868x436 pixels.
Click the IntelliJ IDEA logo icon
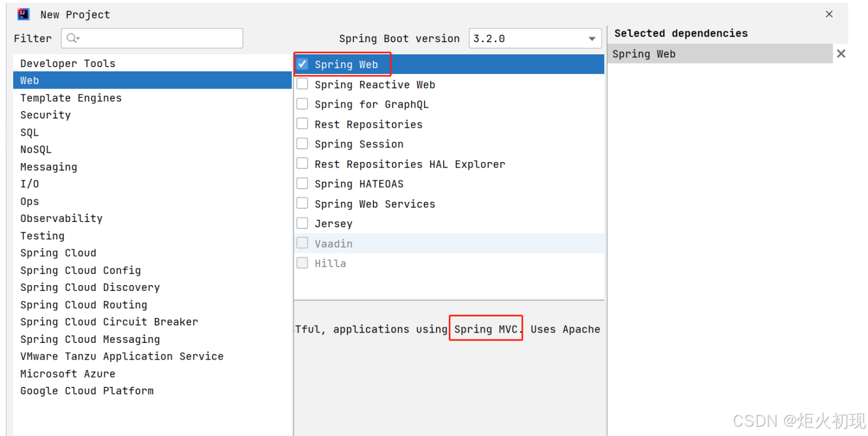pos(24,14)
